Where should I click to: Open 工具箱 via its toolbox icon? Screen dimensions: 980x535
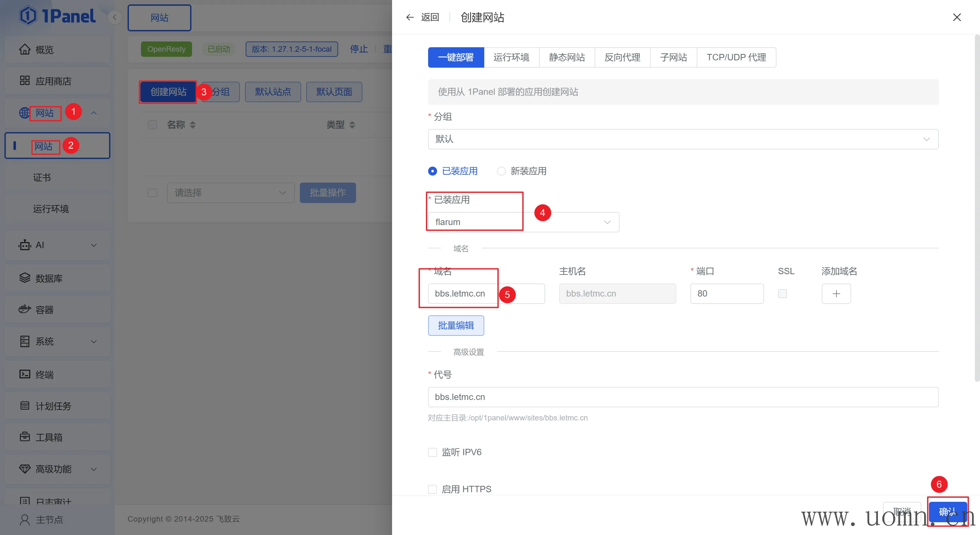click(25, 437)
